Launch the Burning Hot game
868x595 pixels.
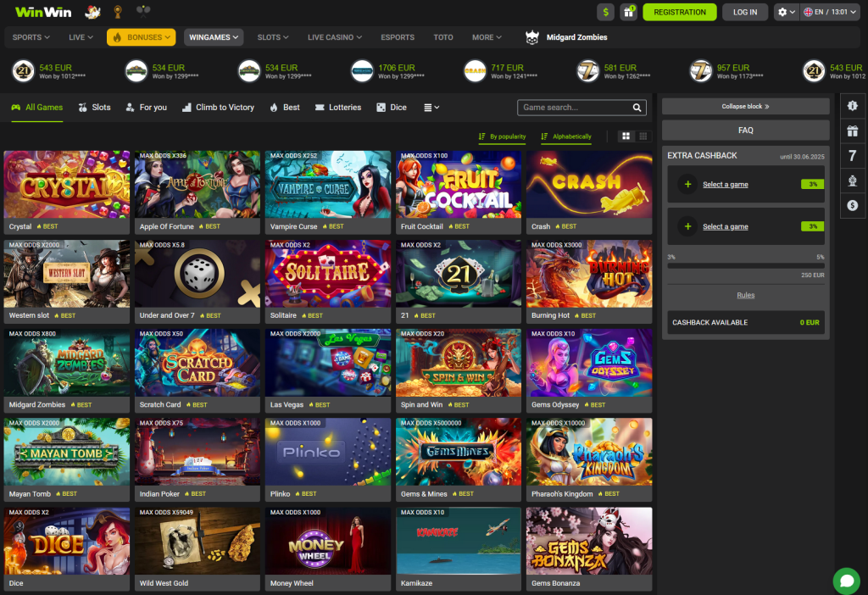pos(589,281)
